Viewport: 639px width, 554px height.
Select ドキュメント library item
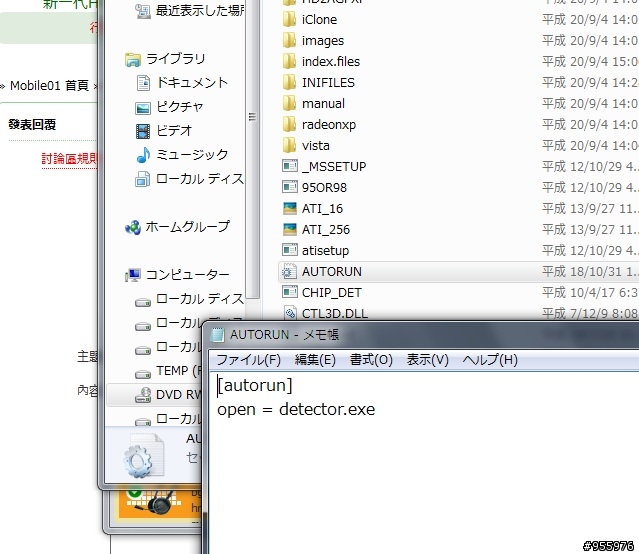[x=192, y=83]
